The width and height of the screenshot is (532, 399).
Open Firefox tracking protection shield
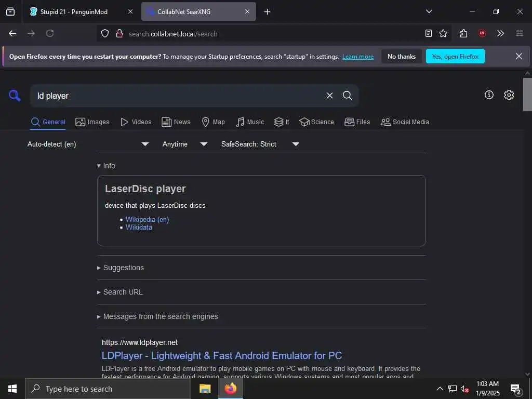105,34
